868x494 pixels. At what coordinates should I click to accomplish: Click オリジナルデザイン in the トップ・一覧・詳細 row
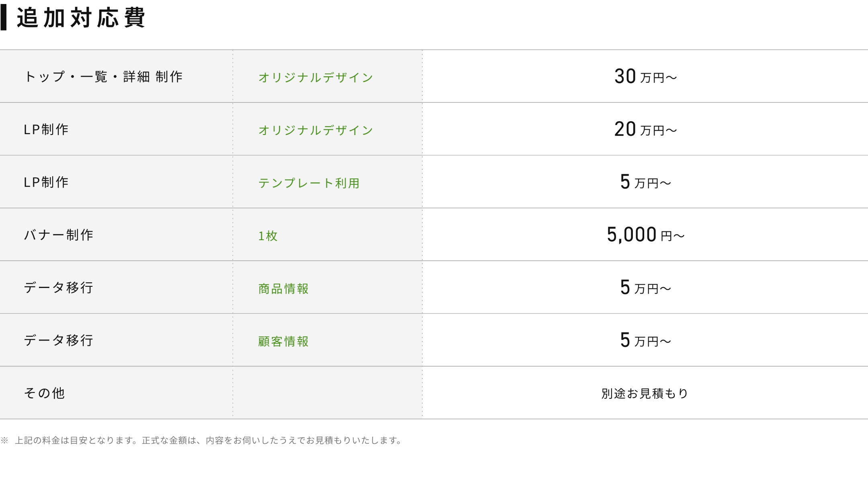click(x=316, y=77)
